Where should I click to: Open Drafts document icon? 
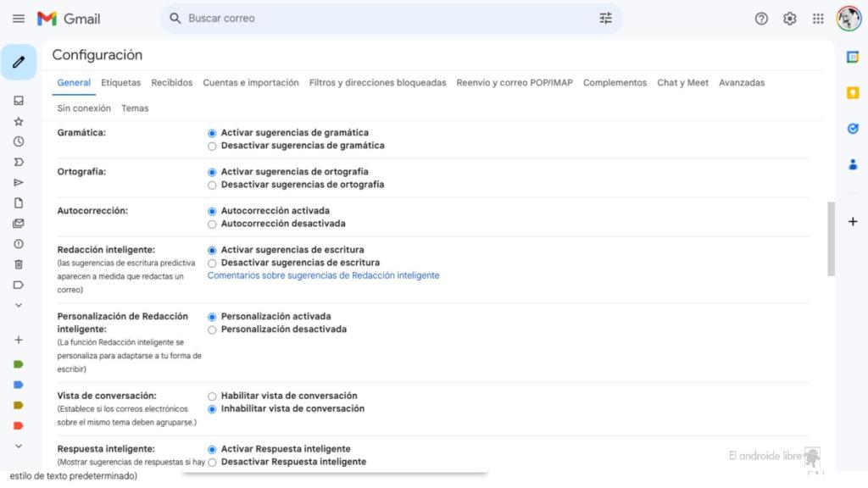(x=19, y=203)
